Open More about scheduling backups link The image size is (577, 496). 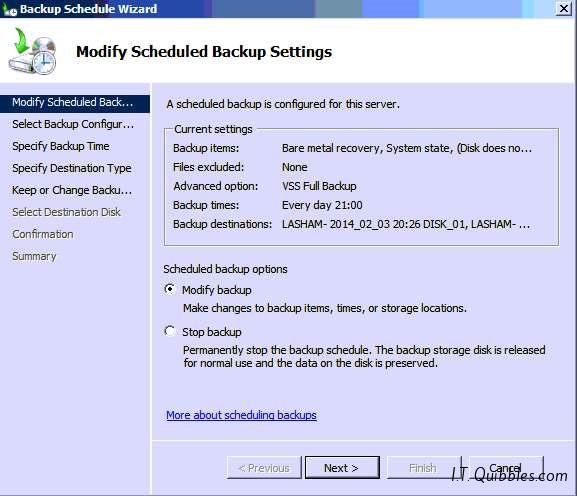(x=241, y=415)
